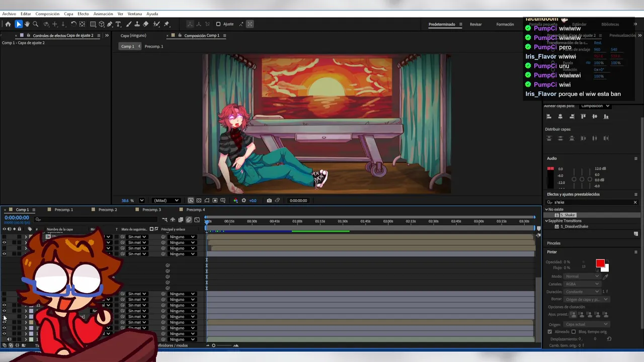Take a snapshot with the camera icon
This screenshot has width=644, height=362.
(269, 201)
